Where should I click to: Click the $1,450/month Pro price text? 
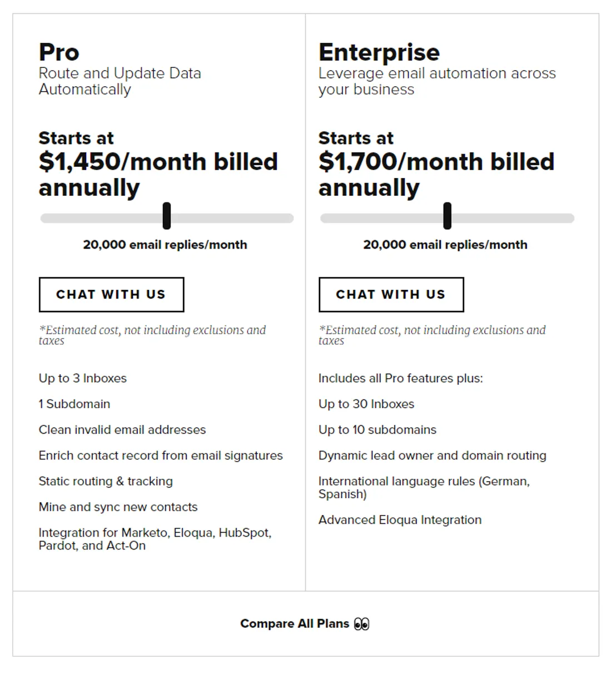tap(158, 162)
